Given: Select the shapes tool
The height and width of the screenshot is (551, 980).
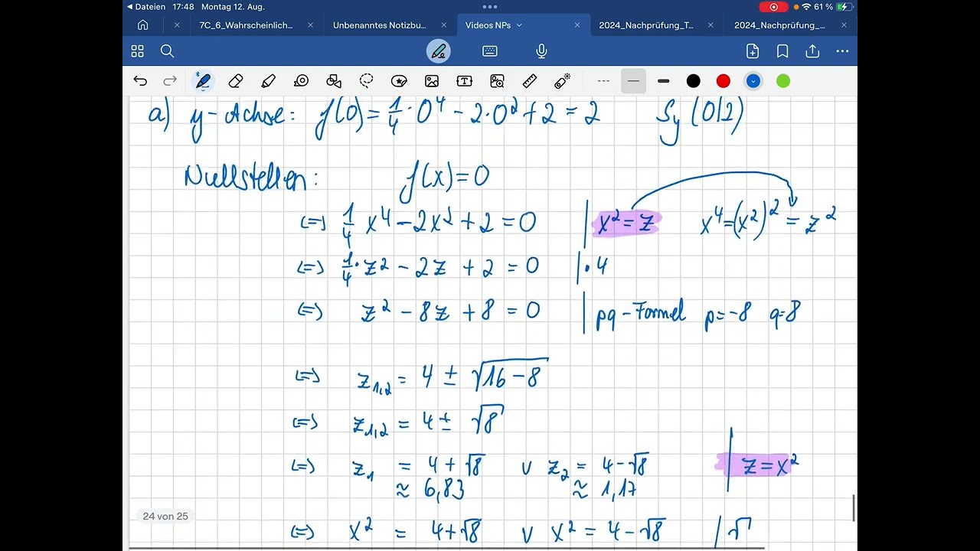Looking at the screenshot, I should (334, 81).
